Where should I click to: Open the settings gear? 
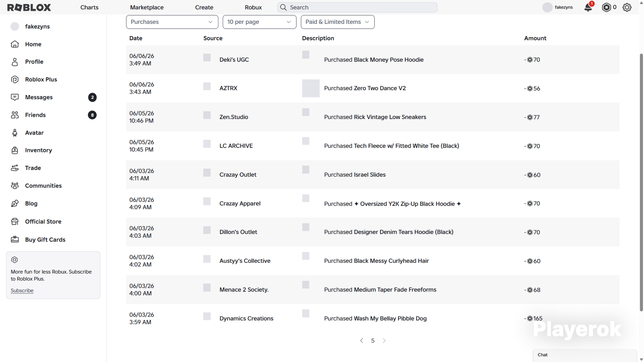(x=627, y=7)
